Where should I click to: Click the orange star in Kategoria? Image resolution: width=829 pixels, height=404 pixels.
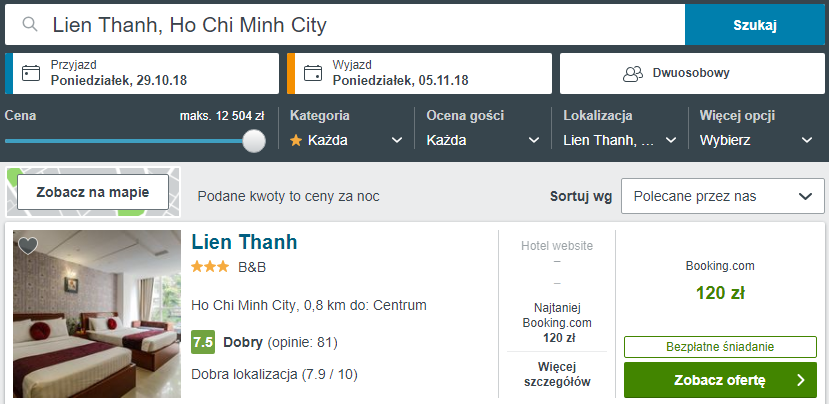(296, 140)
